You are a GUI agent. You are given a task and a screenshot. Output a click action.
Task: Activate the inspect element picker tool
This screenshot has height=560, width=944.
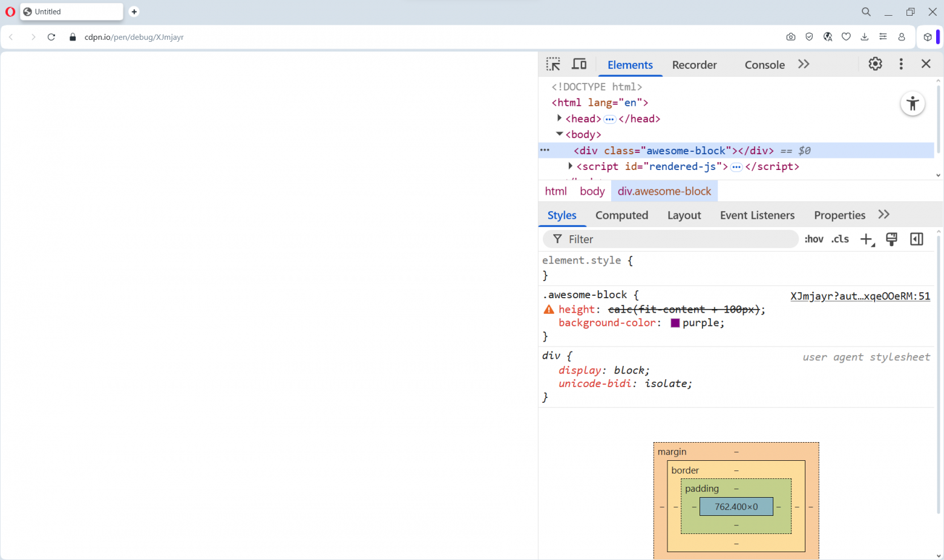click(553, 64)
